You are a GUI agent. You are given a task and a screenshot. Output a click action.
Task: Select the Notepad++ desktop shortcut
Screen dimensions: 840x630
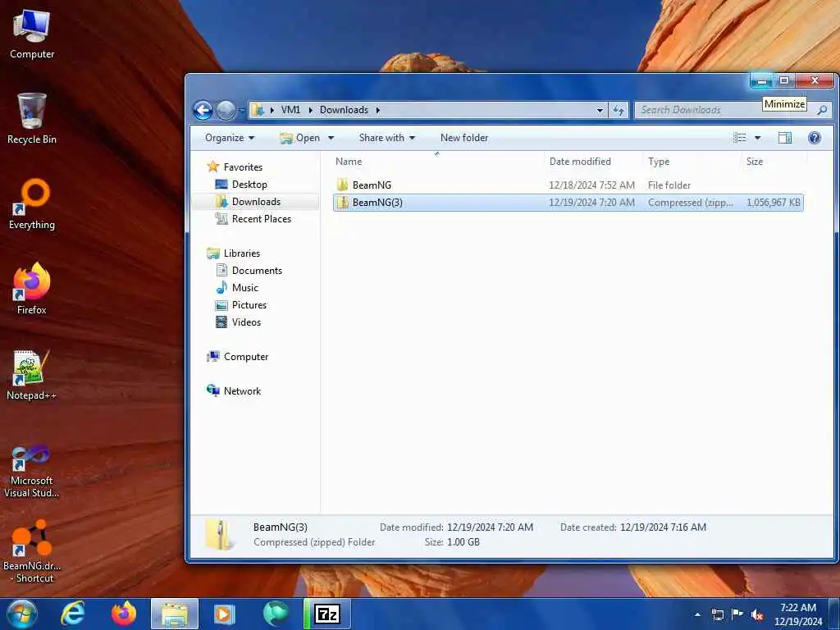click(x=32, y=374)
